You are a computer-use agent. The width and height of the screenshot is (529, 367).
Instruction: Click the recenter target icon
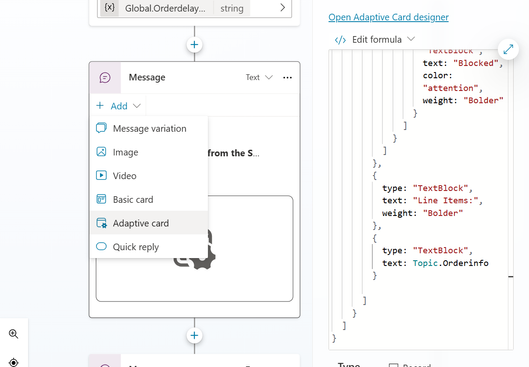(x=13, y=363)
